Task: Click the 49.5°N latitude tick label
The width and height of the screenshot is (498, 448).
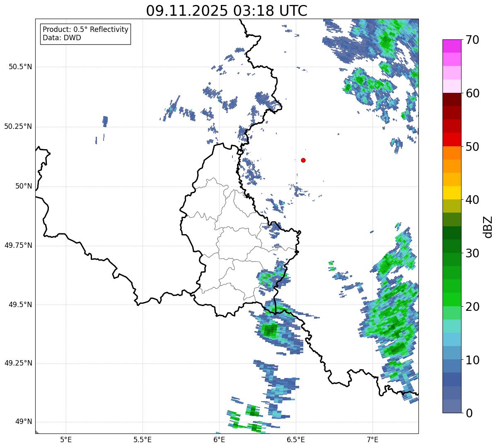Action: tap(20, 305)
